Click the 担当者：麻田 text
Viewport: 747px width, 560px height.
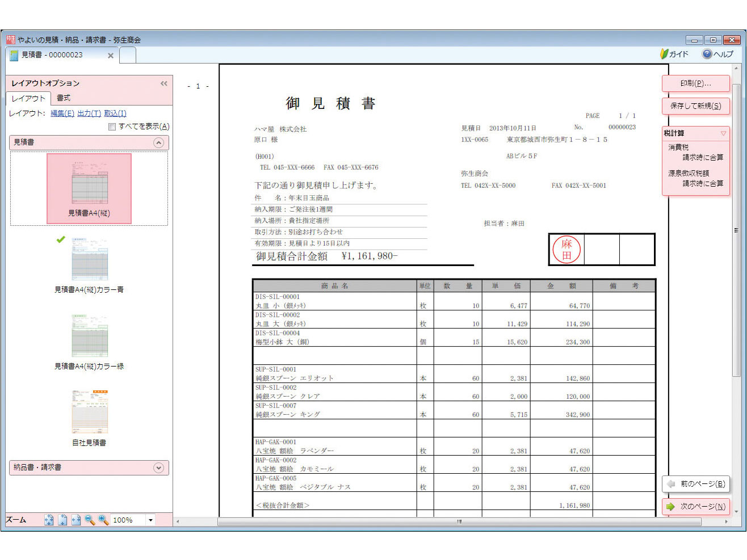[x=504, y=224]
